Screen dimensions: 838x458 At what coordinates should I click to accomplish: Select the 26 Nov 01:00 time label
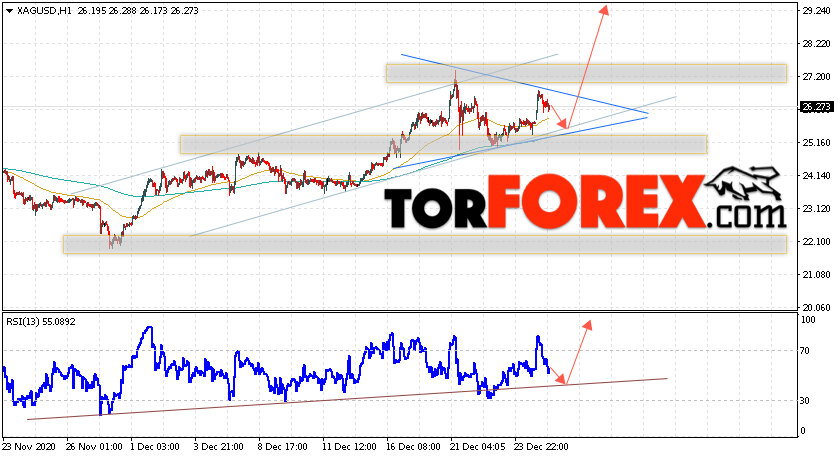pyautogui.click(x=94, y=446)
